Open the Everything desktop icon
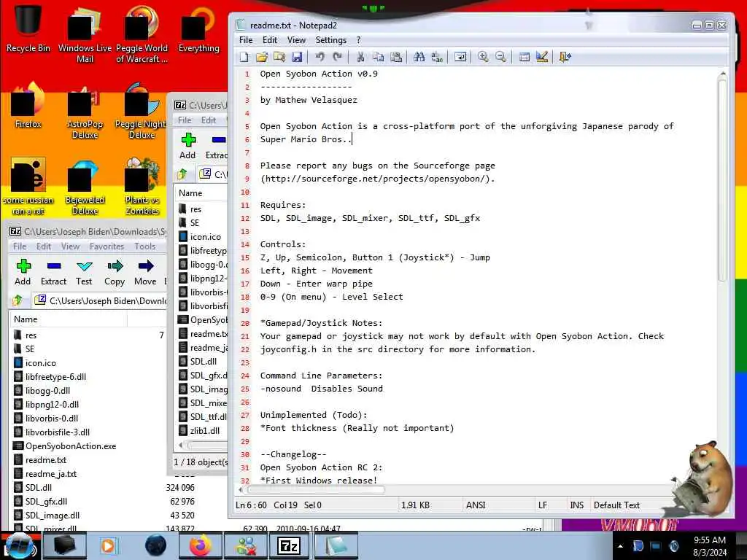Viewport: 747px width, 560px height. [198, 28]
